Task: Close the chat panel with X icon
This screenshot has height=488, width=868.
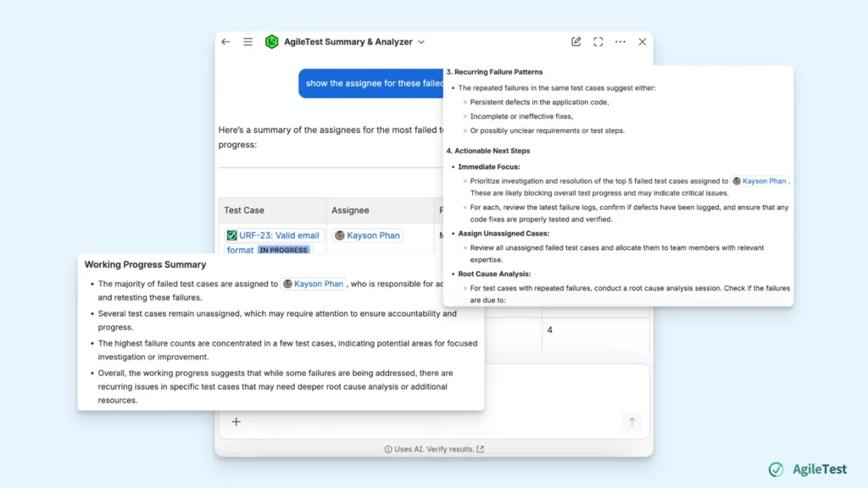Action: pos(643,42)
